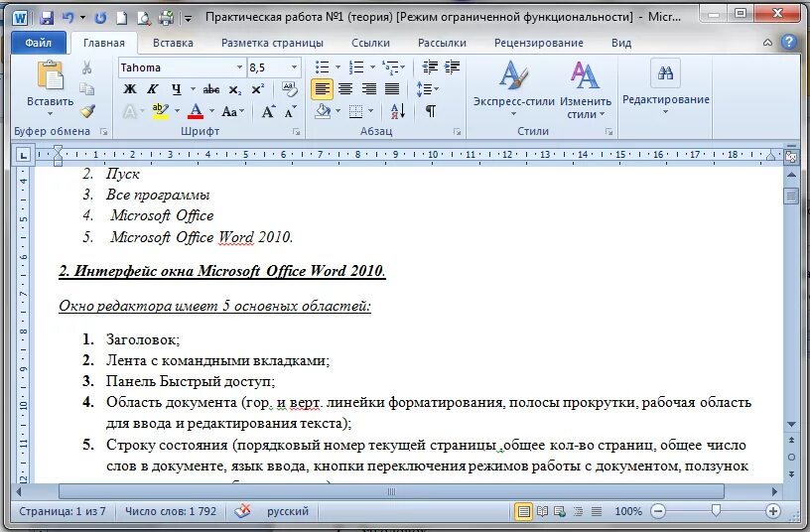The width and height of the screenshot is (810, 532).
Task: Save the document from the quick access toolbar
Action: point(47,18)
